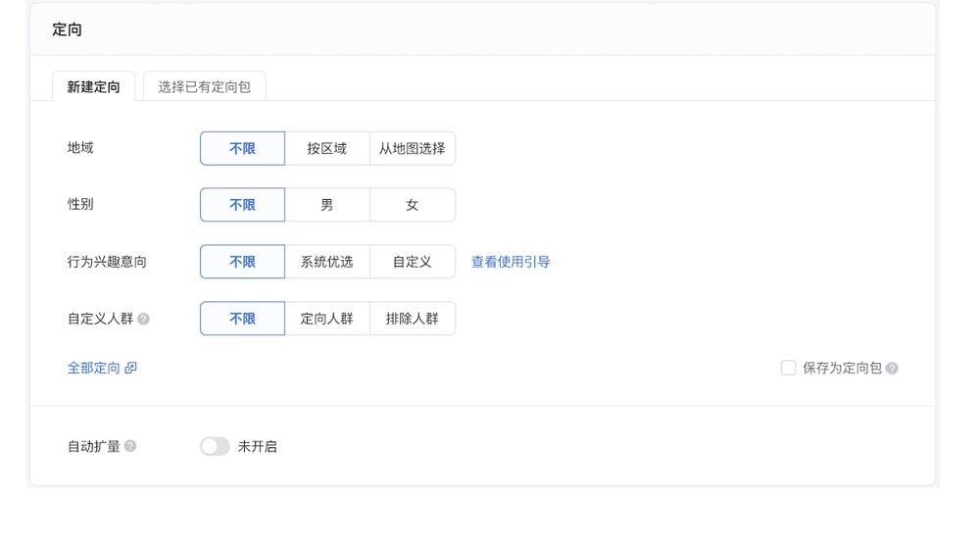Click the 定向 section title
This screenshot has height=549, width=980.
pyautogui.click(x=67, y=29)
